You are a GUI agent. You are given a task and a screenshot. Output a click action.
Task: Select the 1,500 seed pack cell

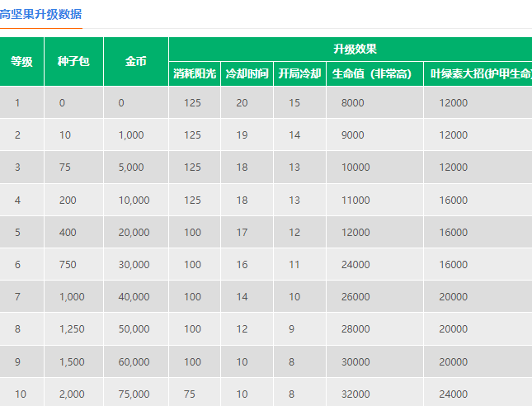(73, 362)
